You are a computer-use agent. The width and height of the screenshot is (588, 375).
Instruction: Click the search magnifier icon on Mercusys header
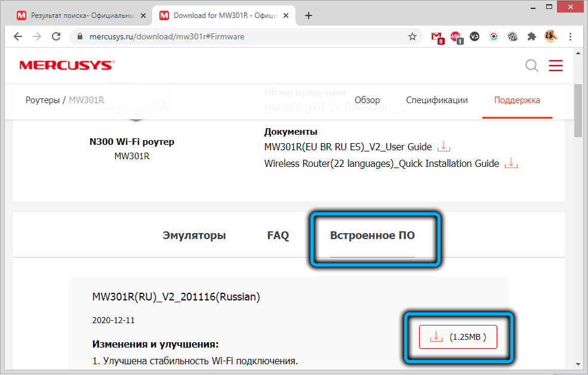pyautogui.click(x=531, y=66)
